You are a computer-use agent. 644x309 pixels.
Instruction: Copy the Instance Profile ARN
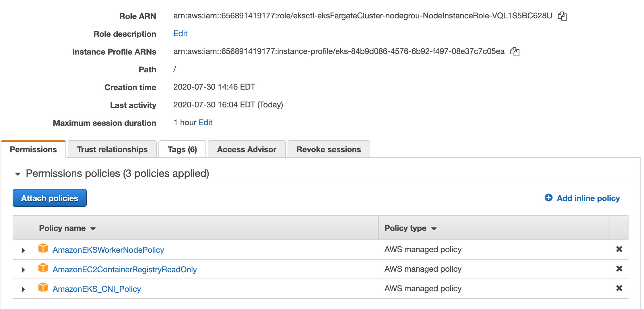coord(515,52)
